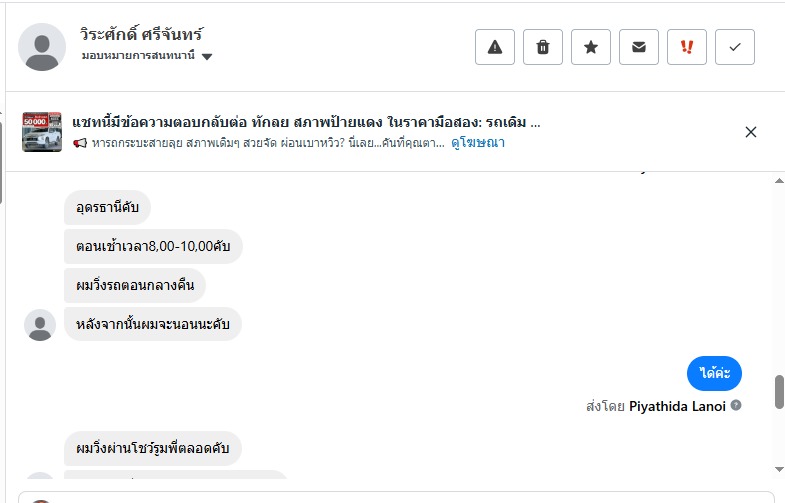Click the อุดรธานีคับ message bubble
The image size is (785, 503).
pyautogui.click(x=107, y=208)
